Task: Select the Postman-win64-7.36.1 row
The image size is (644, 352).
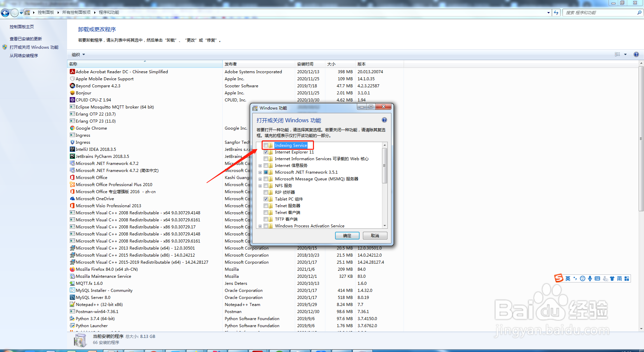Action: tap(235, 311)
